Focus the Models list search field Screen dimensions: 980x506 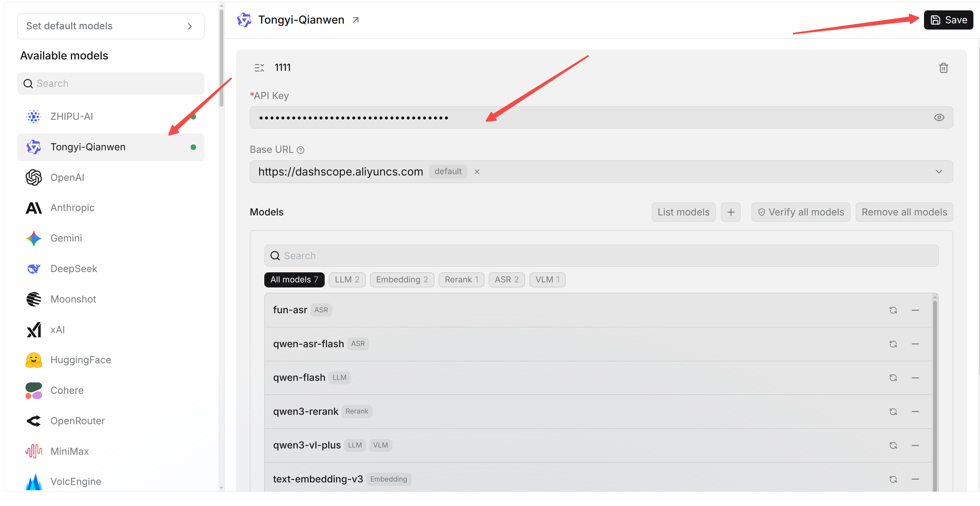(x=601, y=256)
